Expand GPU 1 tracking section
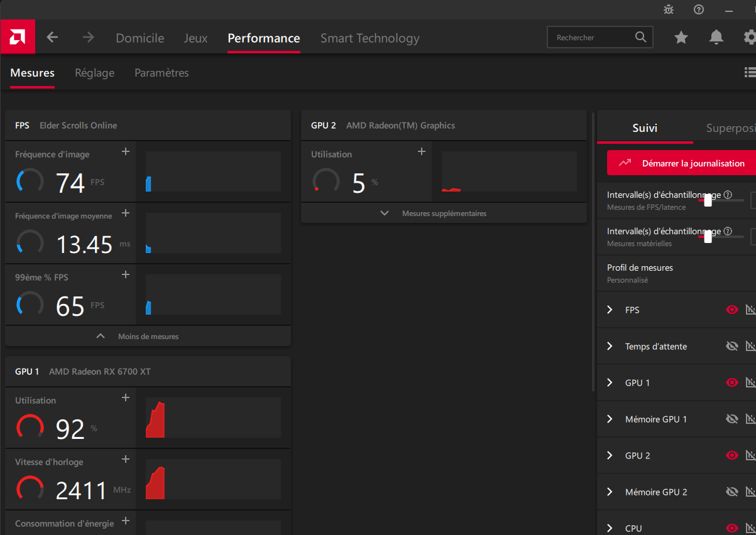The height and width of the screenshot is (535, 756). click(610, 382)
